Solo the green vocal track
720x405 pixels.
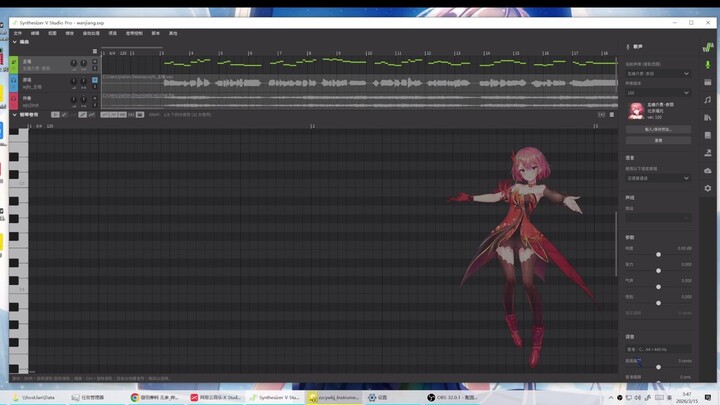[95, 68]
